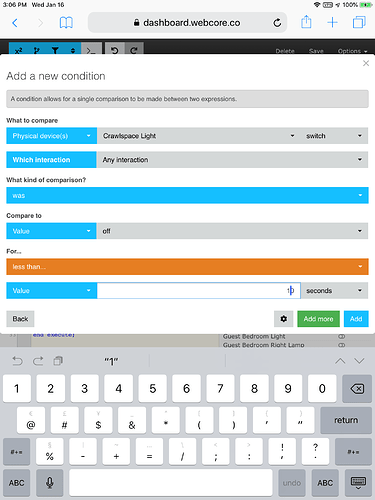The height and width of the screenshot is (500, 375).
Task: Open the seconds time unit dropdown
Action: tap(334, 291)
